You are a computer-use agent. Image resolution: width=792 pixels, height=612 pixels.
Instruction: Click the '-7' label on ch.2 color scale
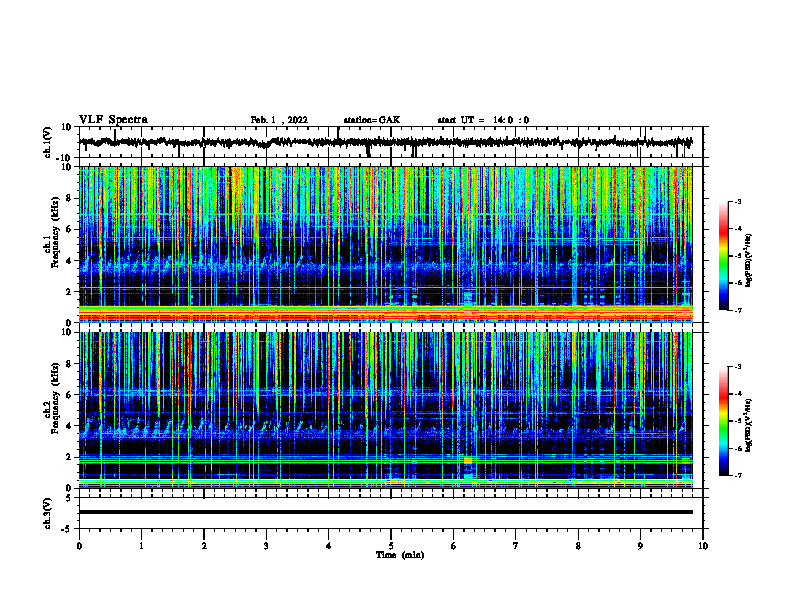tap(737, 476)
